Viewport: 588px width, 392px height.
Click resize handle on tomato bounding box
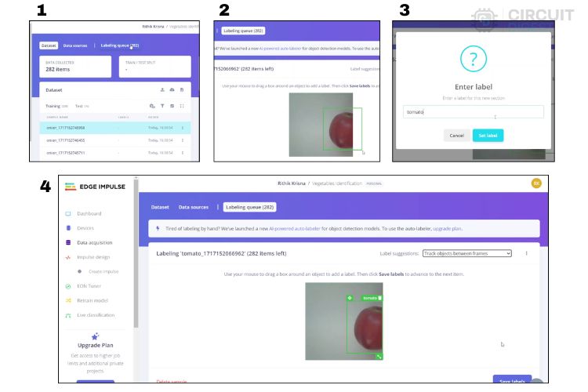click(x=379, y=357)
